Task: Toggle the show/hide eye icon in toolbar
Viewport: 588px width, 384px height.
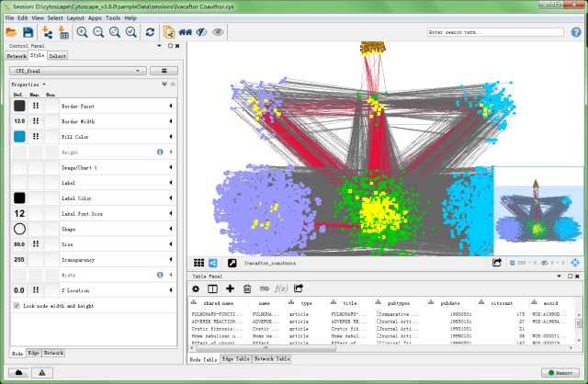Action: pos(218,32)
